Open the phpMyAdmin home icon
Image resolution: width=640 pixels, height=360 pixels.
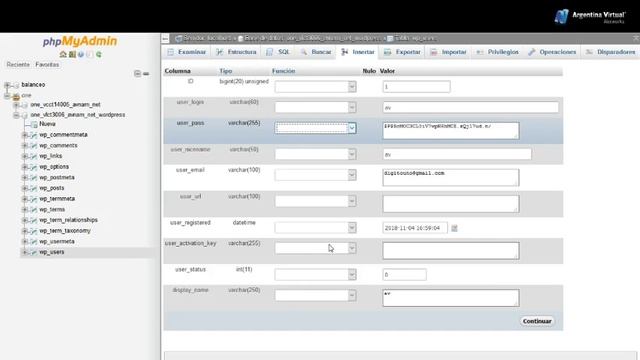(x=63, y=54)
